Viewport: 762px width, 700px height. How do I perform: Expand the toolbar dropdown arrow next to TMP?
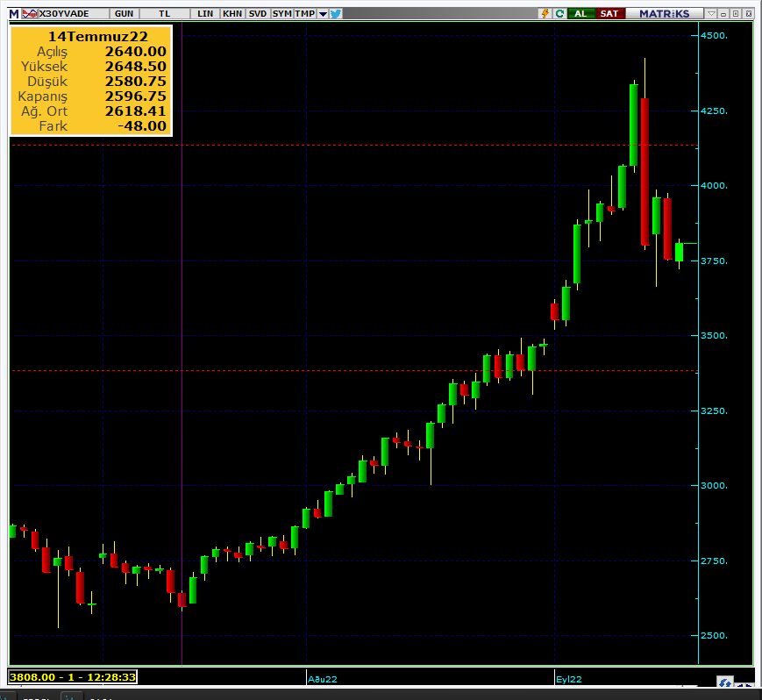click(323, 14)
